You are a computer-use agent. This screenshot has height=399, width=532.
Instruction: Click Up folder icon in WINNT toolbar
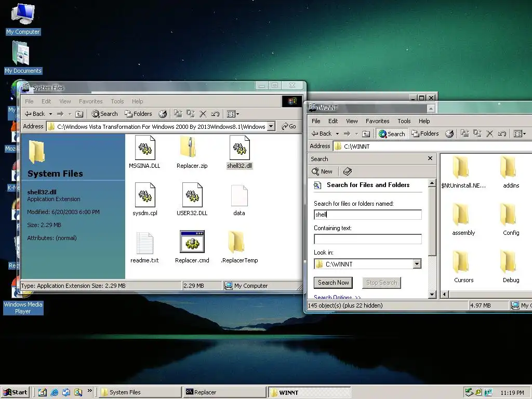pyautogui.click(x=366, y=134)
